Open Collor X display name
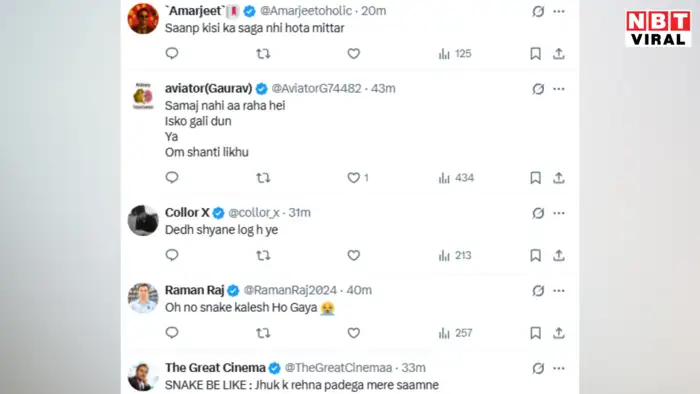 click(187, 212)
